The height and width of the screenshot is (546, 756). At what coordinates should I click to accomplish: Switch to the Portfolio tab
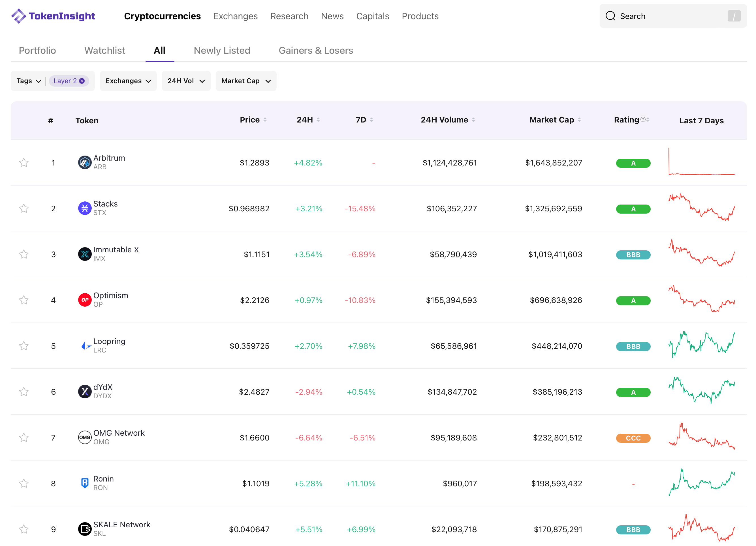(x=37, y=50)
